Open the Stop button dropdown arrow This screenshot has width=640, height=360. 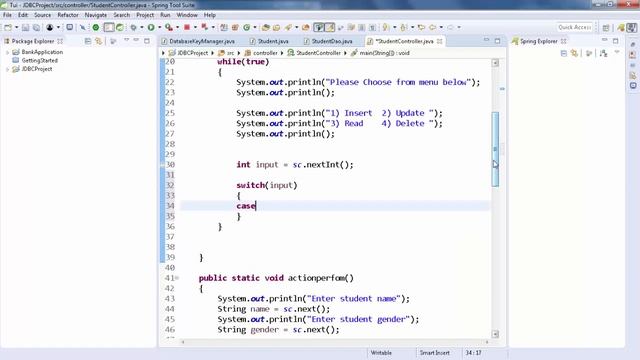(195, 27)
